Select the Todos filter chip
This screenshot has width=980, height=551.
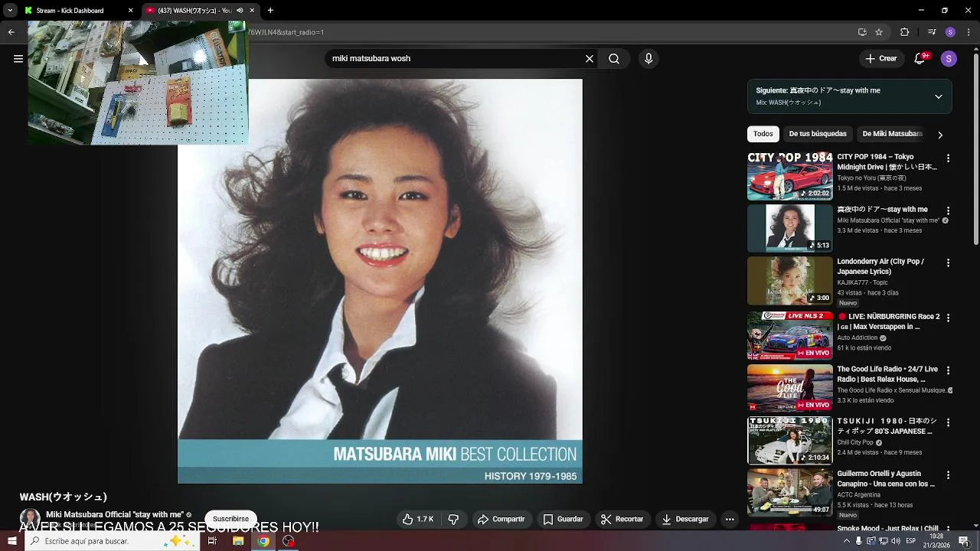click(x=763, y=134)
